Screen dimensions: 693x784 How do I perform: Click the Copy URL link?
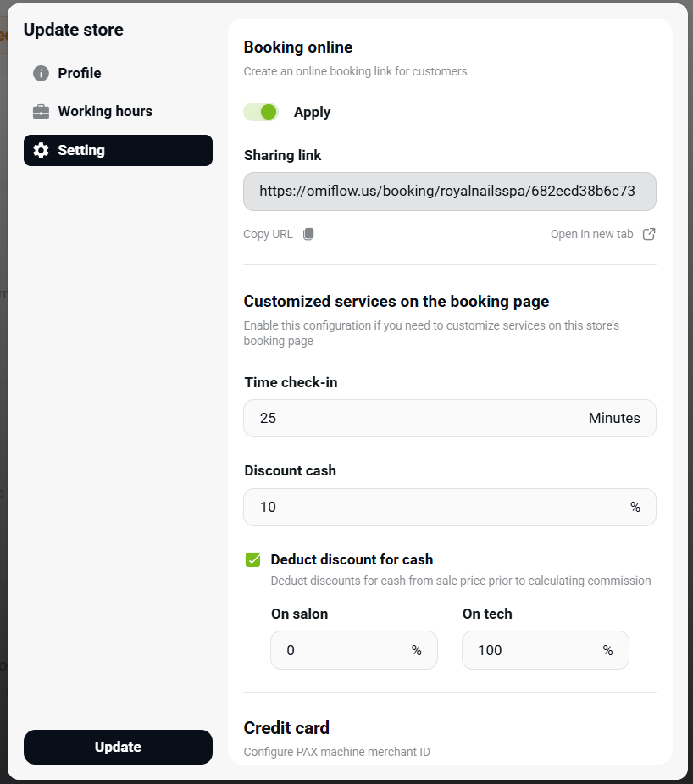(x=268, y=234)
